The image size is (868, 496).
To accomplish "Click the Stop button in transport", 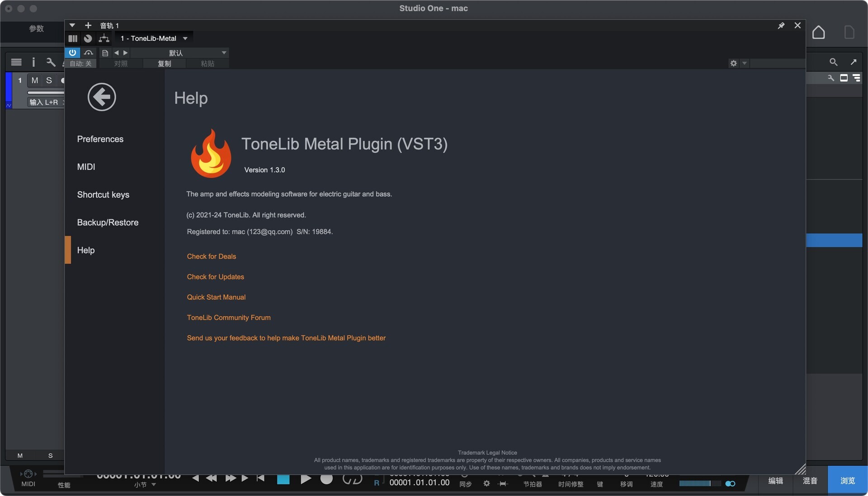I will pos(283,479).
